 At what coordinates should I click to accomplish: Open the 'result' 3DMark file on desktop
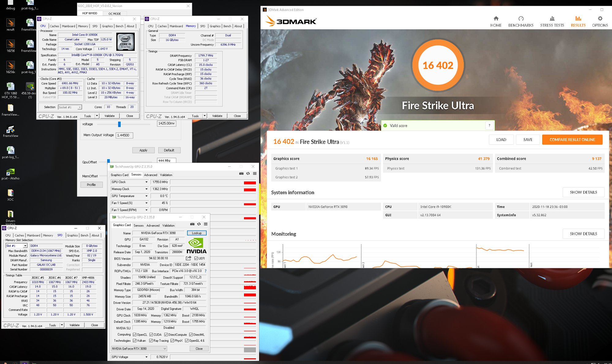10,24
